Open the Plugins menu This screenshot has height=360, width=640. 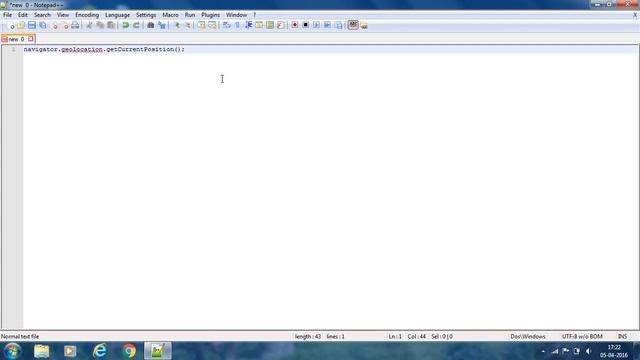pos(210,15)
